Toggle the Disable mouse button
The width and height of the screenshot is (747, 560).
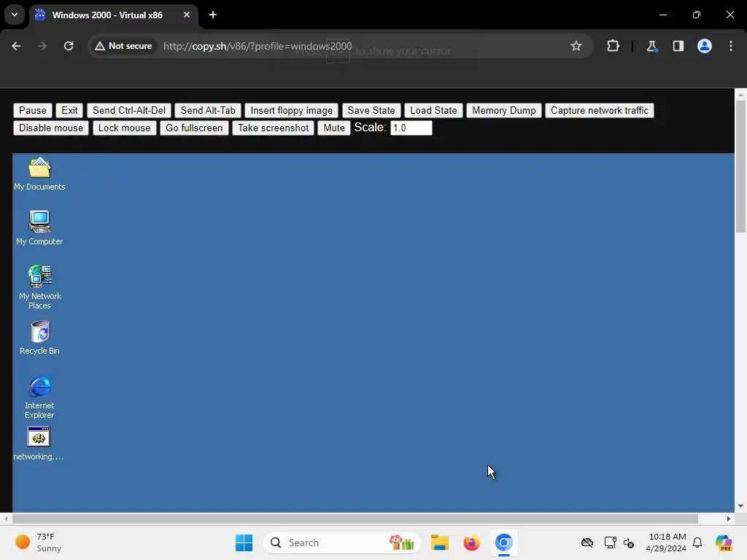51,128
